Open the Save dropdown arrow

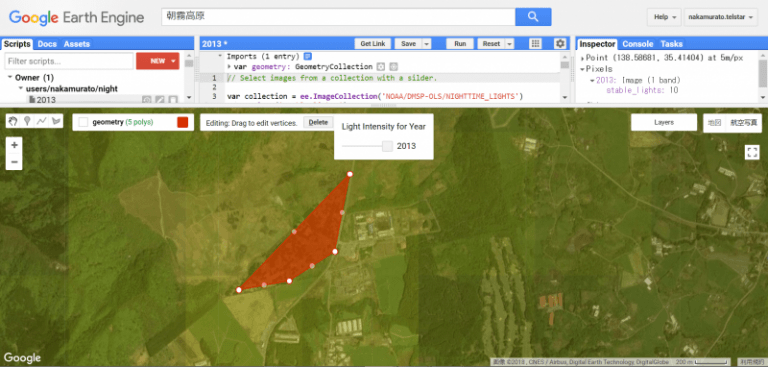(x=427, y=44)
